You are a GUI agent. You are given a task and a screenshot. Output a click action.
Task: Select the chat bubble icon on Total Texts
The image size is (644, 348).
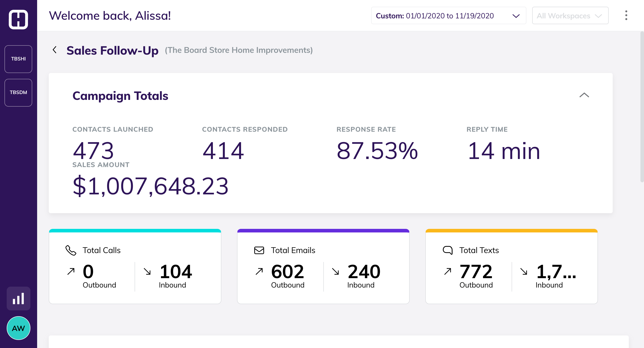point(447,250)
